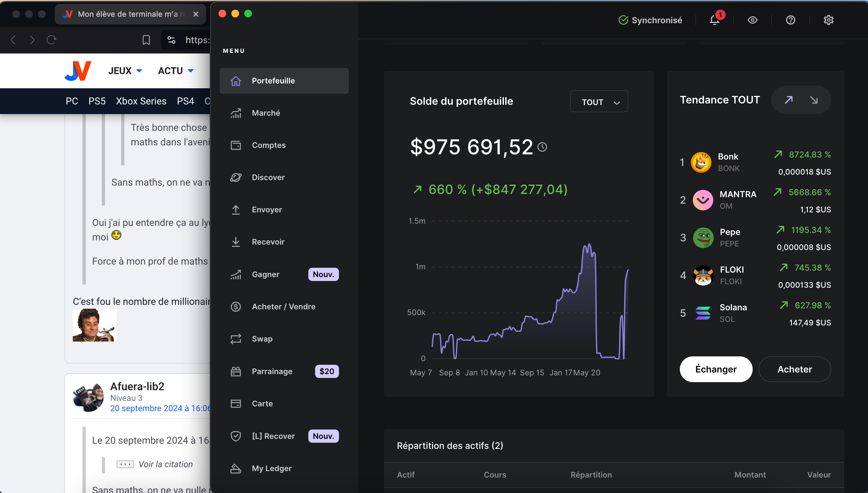Click the 147,49 $US Solana price
868x493 pixels.
click(x=810, y=323)
